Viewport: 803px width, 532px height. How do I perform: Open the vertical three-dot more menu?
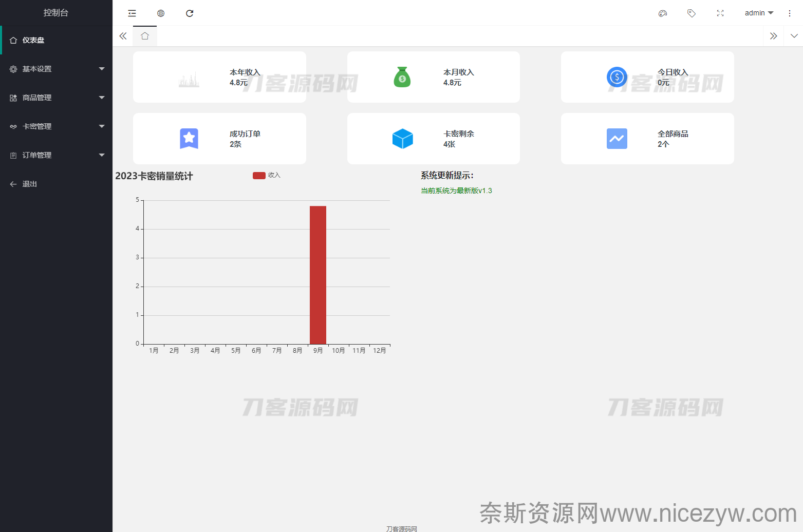[790, 13]
